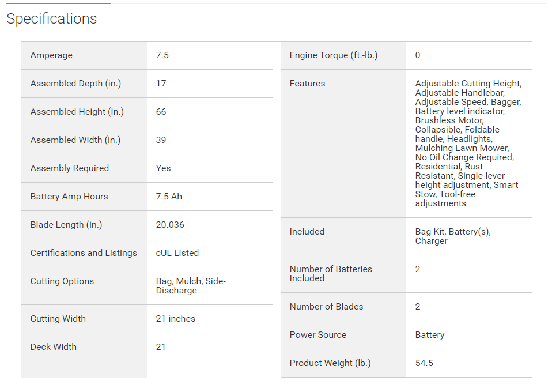
Task: Select the Assembled Width value 39
Action: point(161,140)
